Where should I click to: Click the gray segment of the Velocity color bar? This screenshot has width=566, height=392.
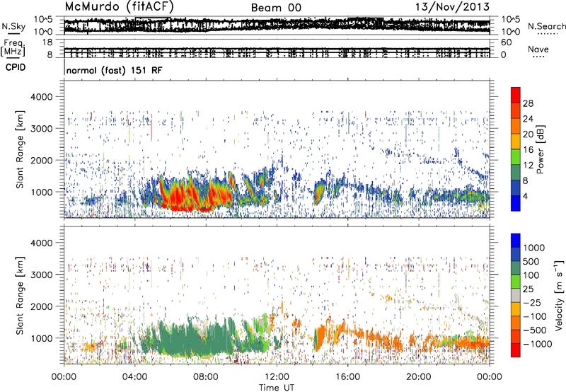point(516,295)
